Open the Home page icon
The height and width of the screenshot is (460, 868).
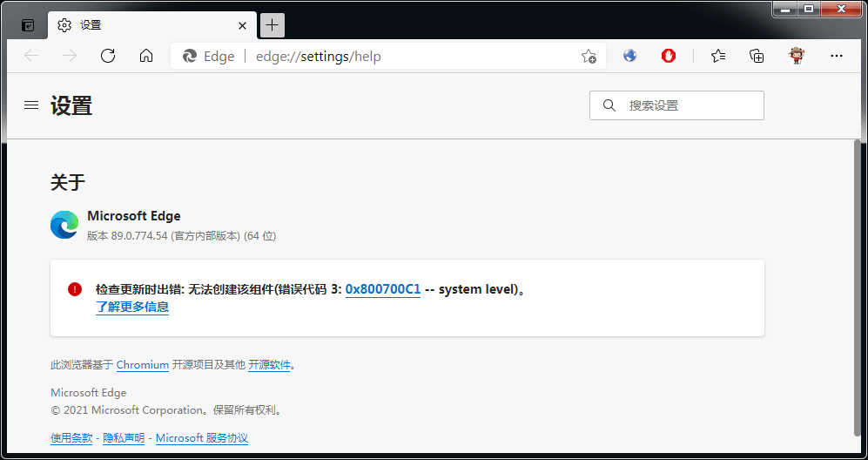(x=146, y=56)
